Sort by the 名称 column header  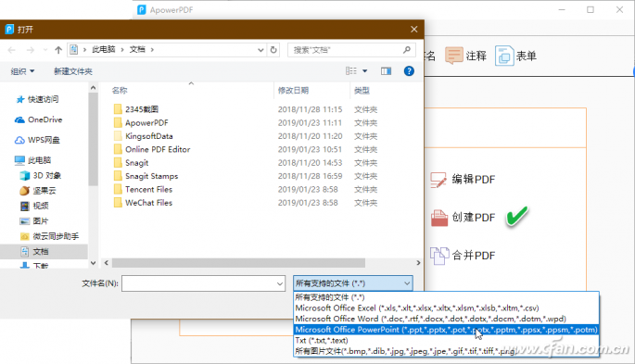(120, 91)
